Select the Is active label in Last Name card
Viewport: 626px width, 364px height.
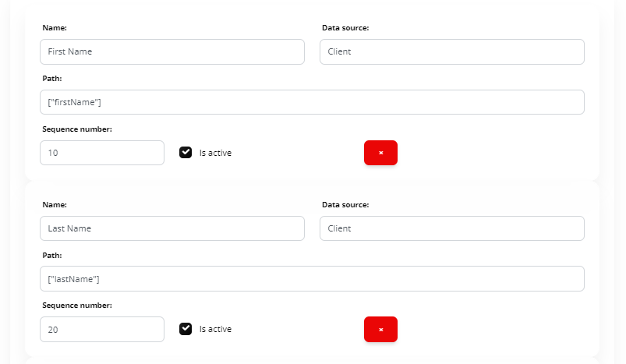(x=216, y=329)
